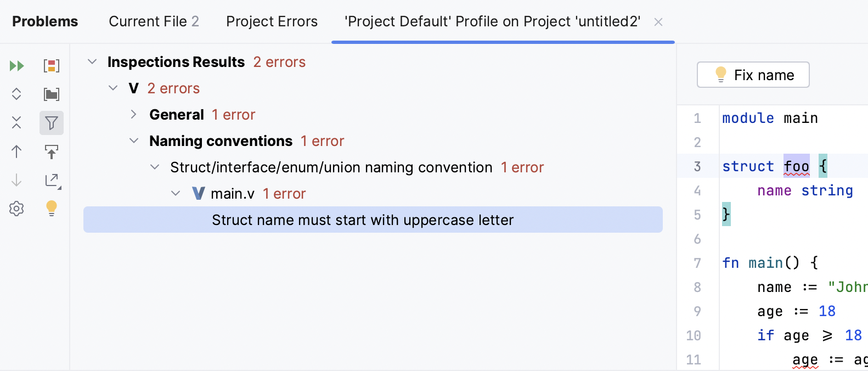Close the 'Project Default' Profile tab
This screenshot has height=371, width=868.
point(658,22)
